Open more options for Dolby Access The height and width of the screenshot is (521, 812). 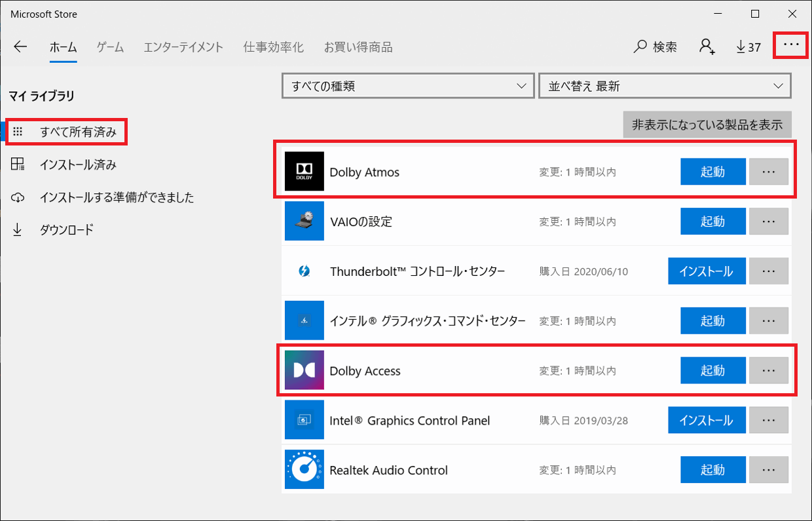(x=769, y=370)
